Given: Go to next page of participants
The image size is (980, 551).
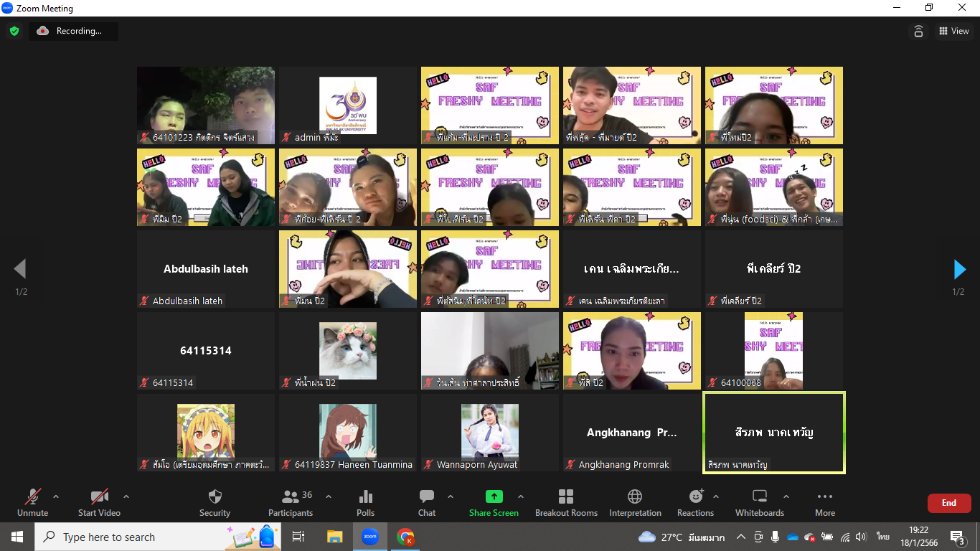Looking at the screenshot, I should coord(959,269).
